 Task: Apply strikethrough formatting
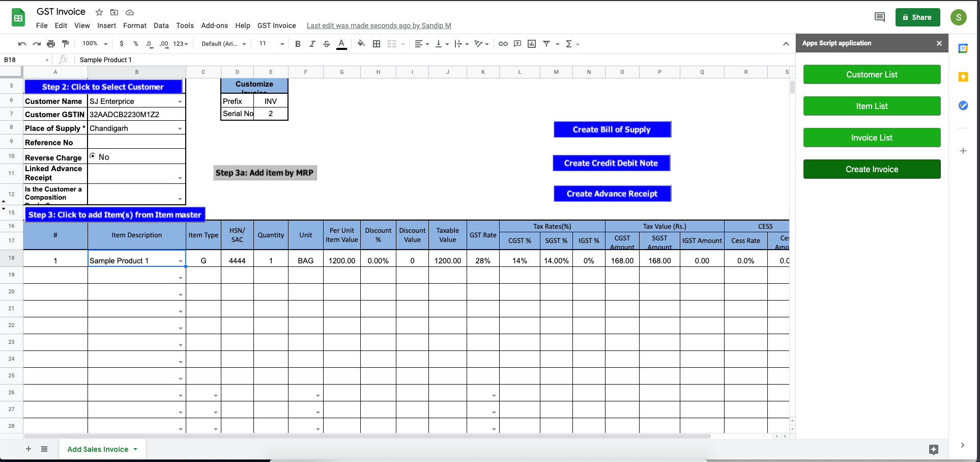click(x=327, y=44)
